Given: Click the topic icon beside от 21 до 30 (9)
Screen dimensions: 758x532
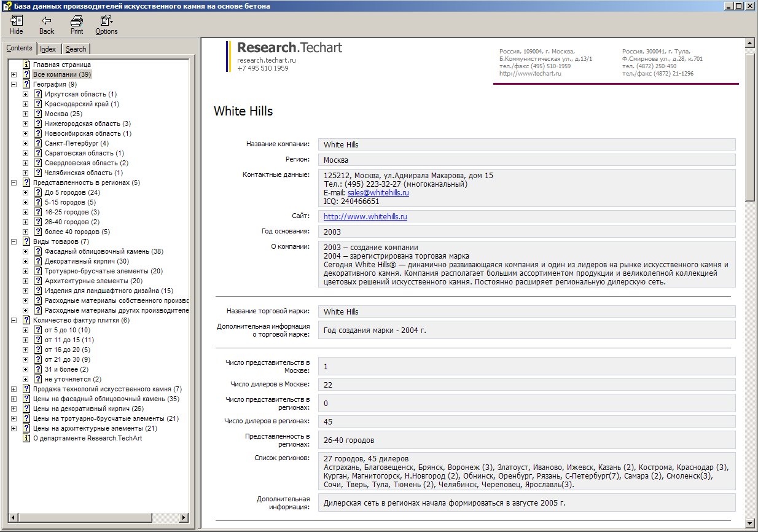Looking at the screenshot, I should point(38,359).
